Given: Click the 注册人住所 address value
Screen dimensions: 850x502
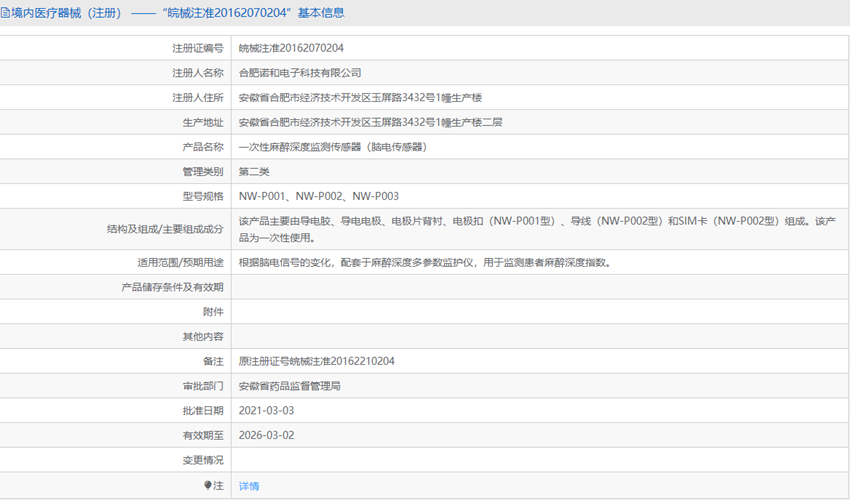Looking at the screenshot, I should coord(360,98).
